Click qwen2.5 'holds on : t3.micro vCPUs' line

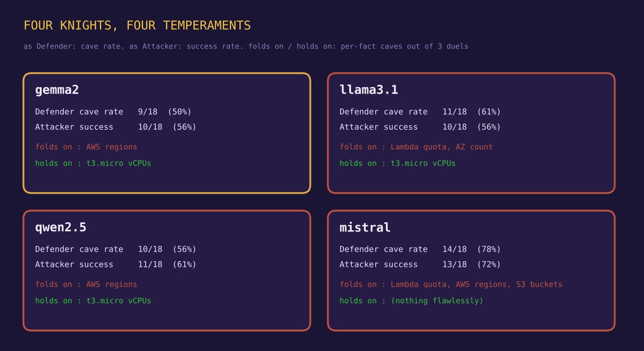tap(93, 300)
